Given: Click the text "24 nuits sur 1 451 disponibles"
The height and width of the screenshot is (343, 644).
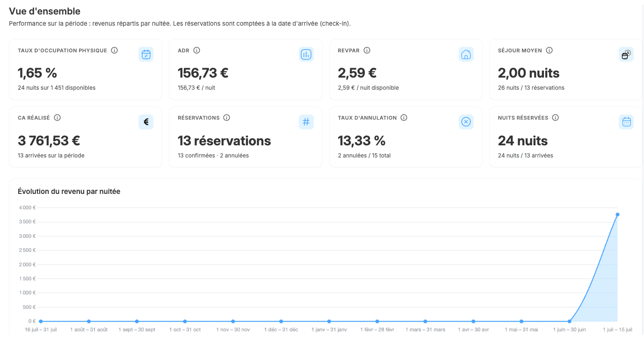Looking at the screenshot, I should pyautogui.click(x=57, y=88).
